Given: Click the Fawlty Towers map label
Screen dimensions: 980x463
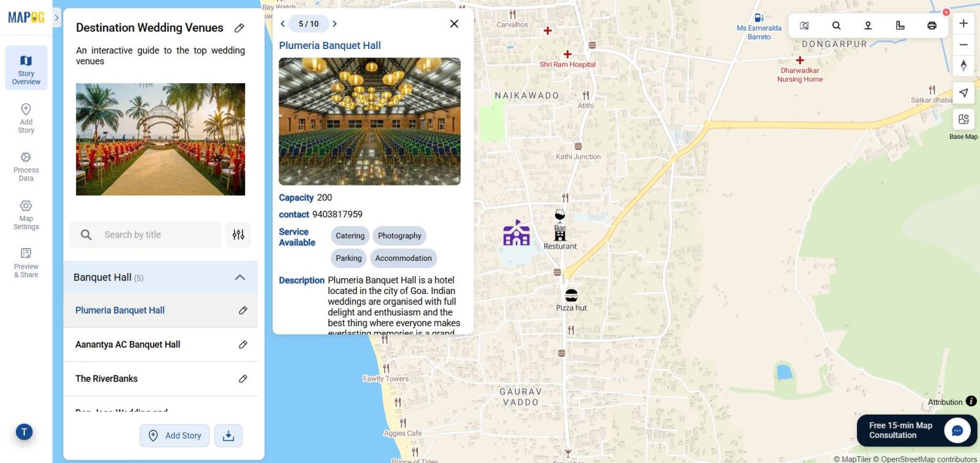Looking at the screenshot, I should [x=385, y=378].
